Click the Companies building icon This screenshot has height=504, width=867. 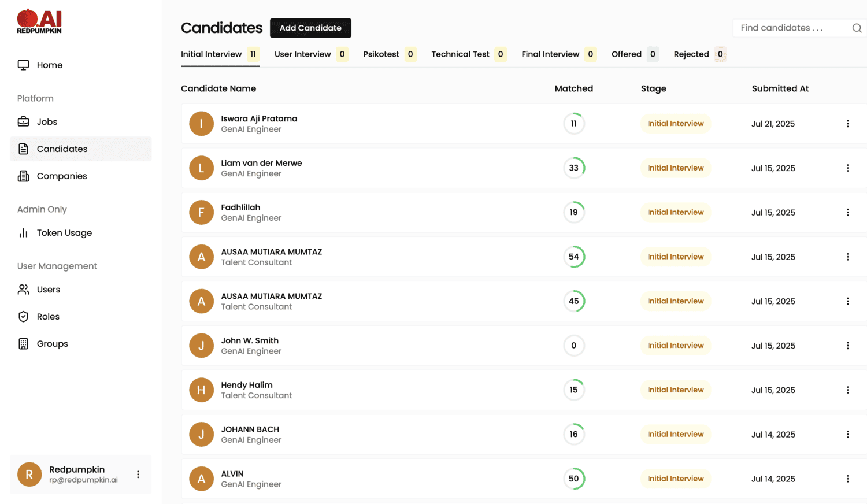23,176
